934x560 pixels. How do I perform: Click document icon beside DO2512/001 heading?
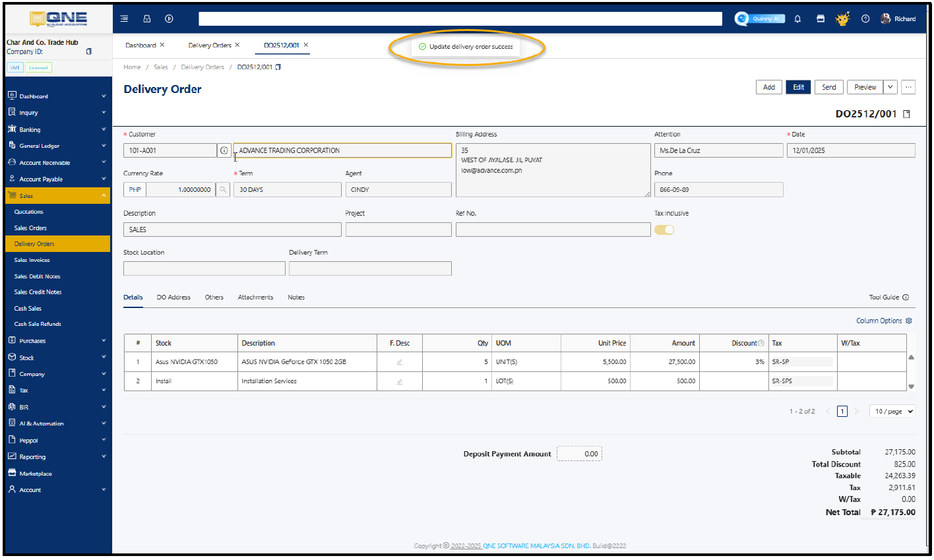click(x=906, y=114)
